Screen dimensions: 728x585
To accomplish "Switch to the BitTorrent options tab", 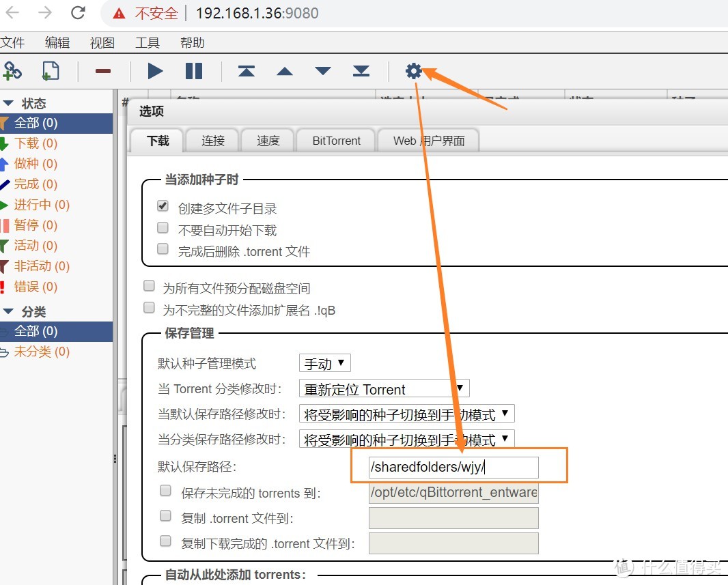I will [336, 141].
